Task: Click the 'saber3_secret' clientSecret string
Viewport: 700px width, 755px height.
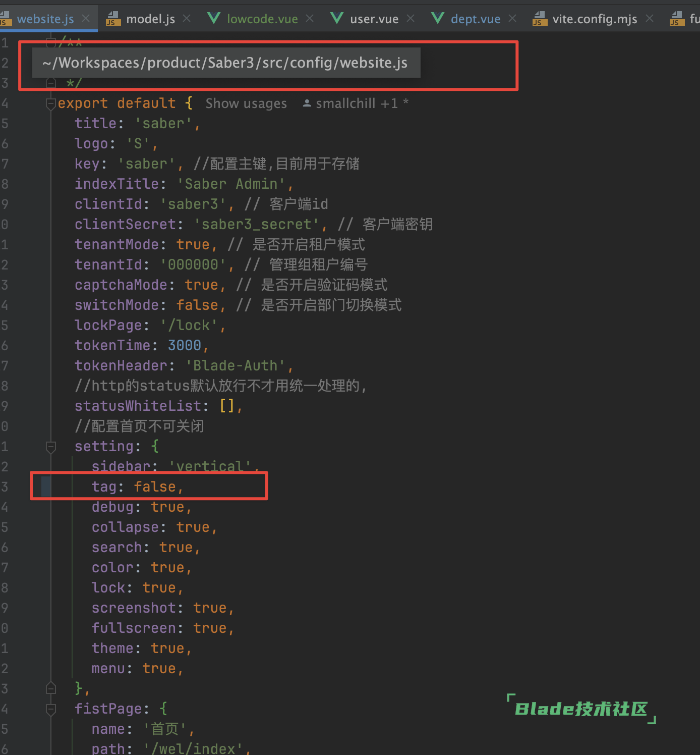Action: [x=257, y=225]
